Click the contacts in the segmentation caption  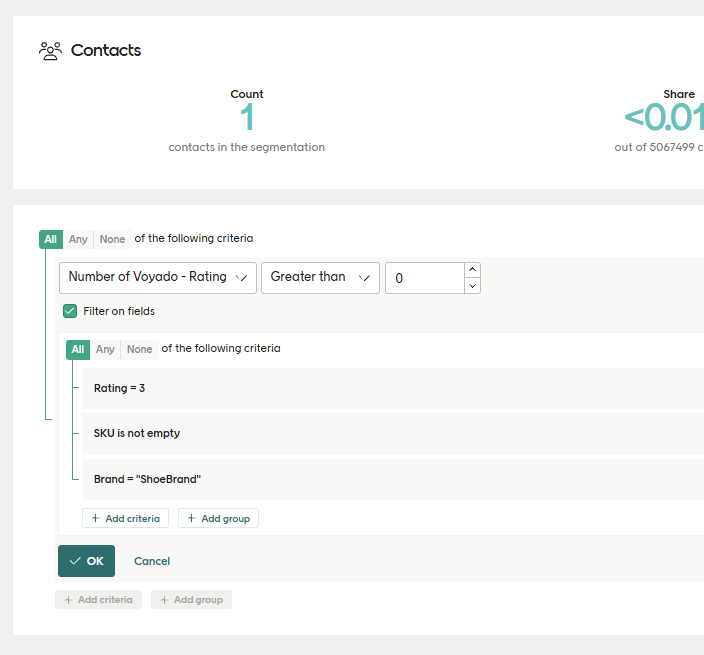coord(246,147)
